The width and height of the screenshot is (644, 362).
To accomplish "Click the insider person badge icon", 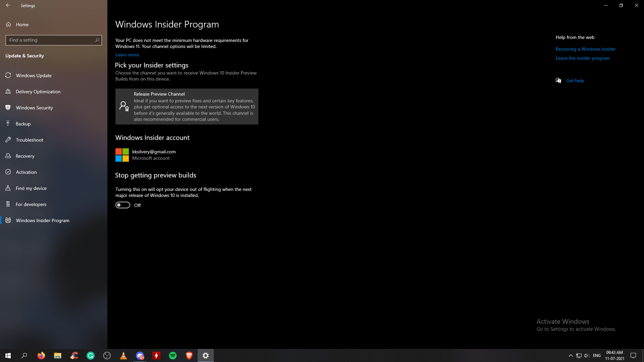I will [x=124, y=106].
